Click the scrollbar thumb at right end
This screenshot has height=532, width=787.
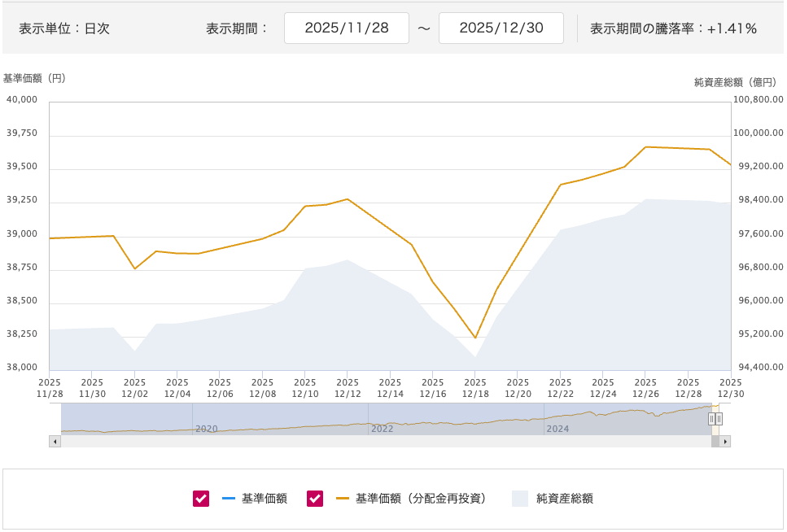click(715, 442)
